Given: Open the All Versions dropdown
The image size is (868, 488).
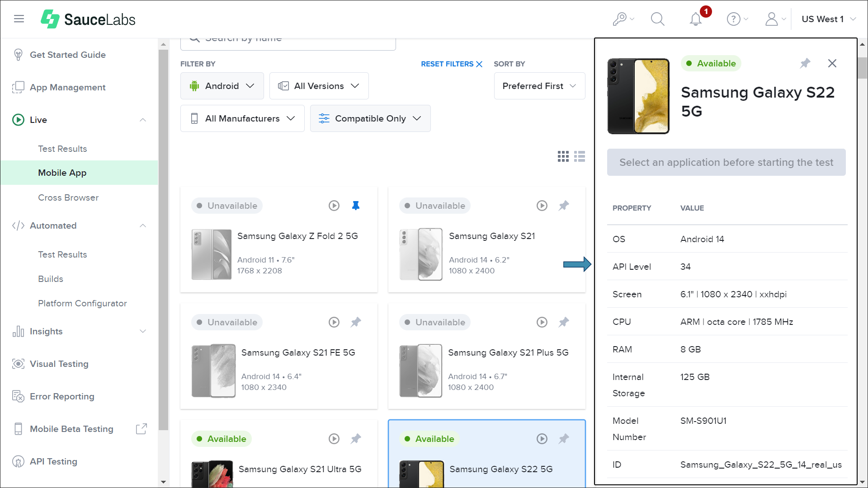Looking at the screenshot, I should [x=319, y=86].
